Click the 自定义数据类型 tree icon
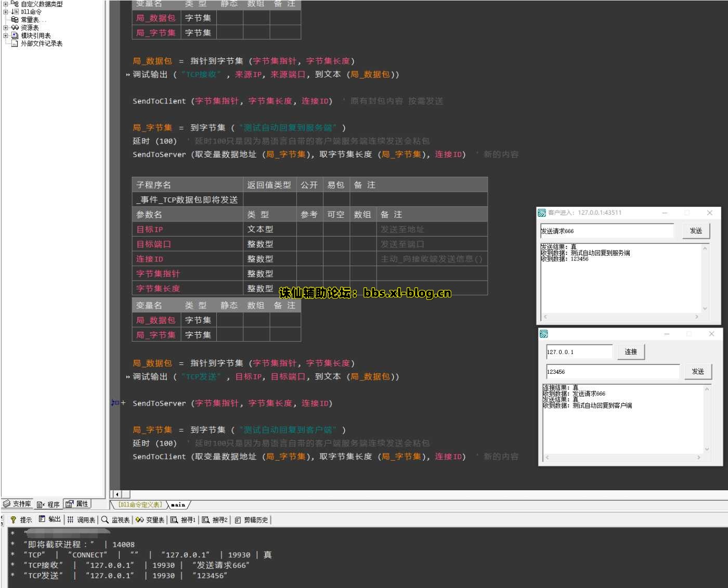 coord(15,4)
